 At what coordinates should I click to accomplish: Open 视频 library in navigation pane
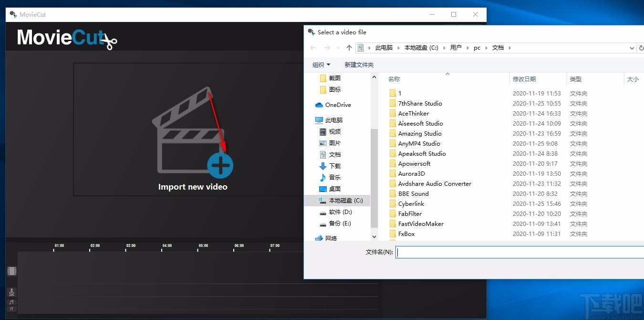pos(330,131)
